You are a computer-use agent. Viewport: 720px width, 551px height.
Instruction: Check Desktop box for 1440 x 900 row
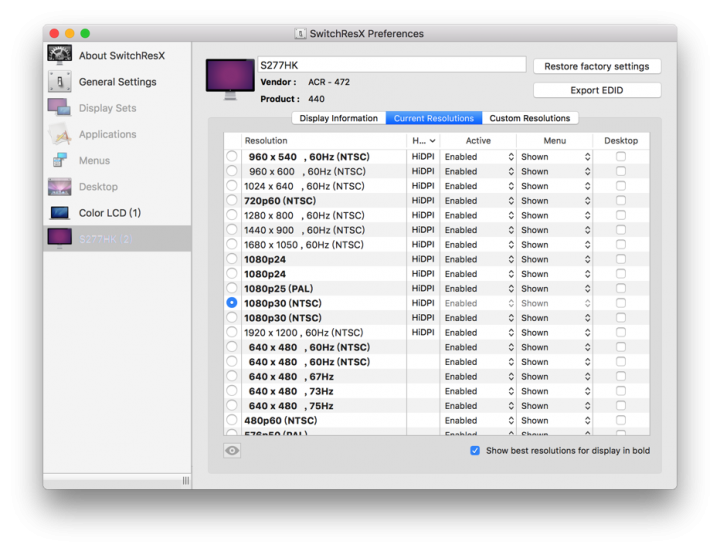point(621,230)
